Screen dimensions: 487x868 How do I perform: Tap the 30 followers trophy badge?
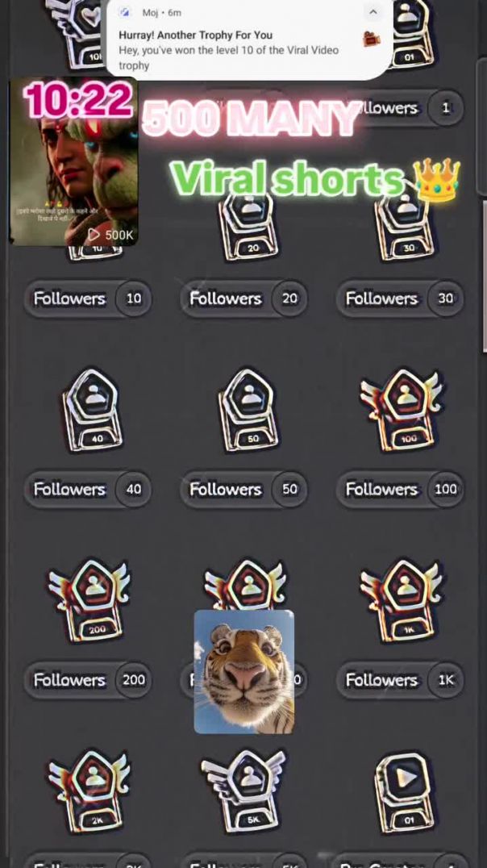click(x=404, y=228)
